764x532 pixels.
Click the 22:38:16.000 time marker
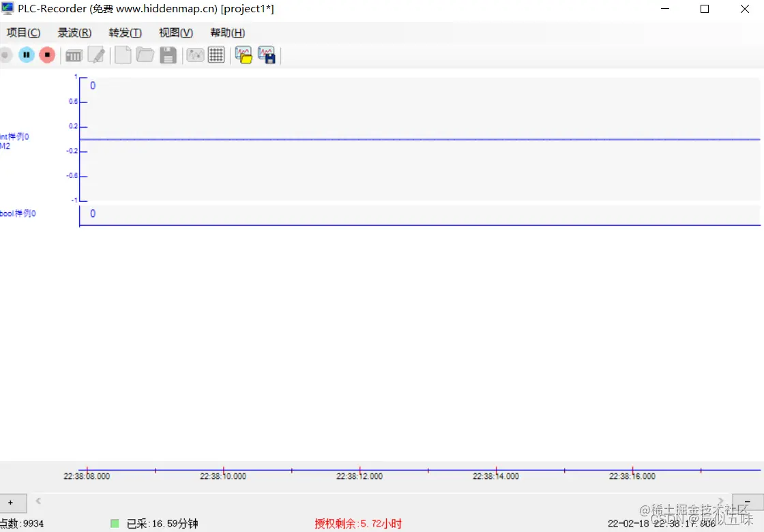(632, 476)
